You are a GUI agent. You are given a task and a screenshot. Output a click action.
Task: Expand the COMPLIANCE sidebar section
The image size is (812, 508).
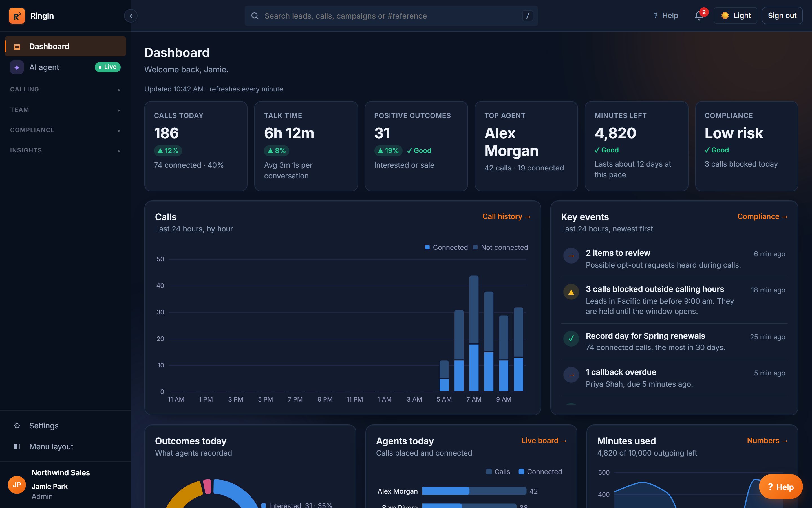(x=65, y=130)
